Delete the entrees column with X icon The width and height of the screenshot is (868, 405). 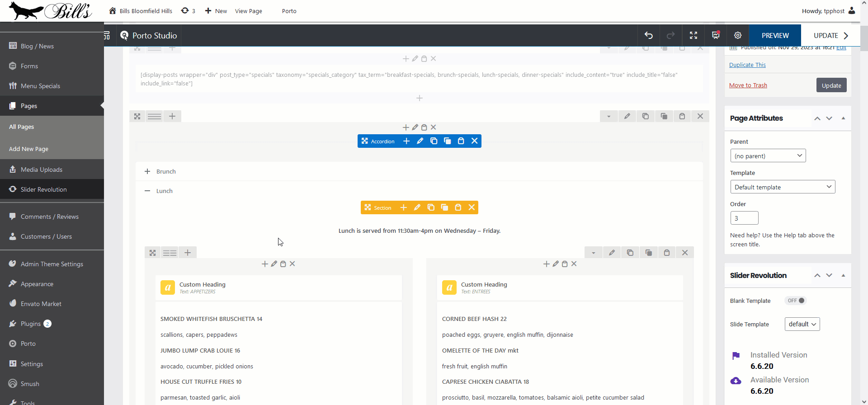[574, 264]
